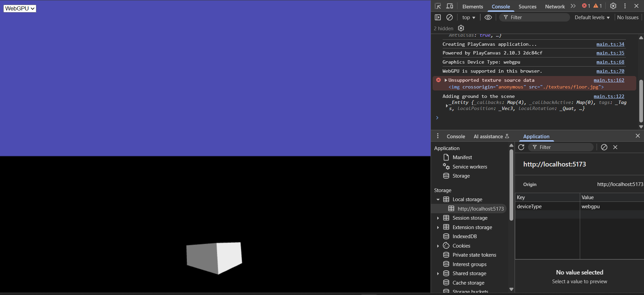This screenshot has width=644, height=295.
Task: Refresh the local storage table
Action: pos(521,147)
